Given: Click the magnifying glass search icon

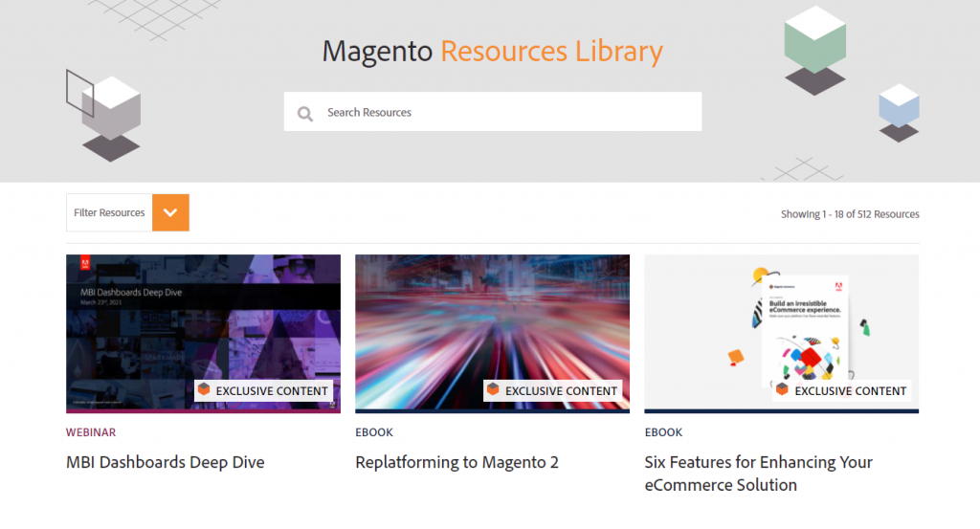Looking at the screenshot, I should [x=305, y=113].
